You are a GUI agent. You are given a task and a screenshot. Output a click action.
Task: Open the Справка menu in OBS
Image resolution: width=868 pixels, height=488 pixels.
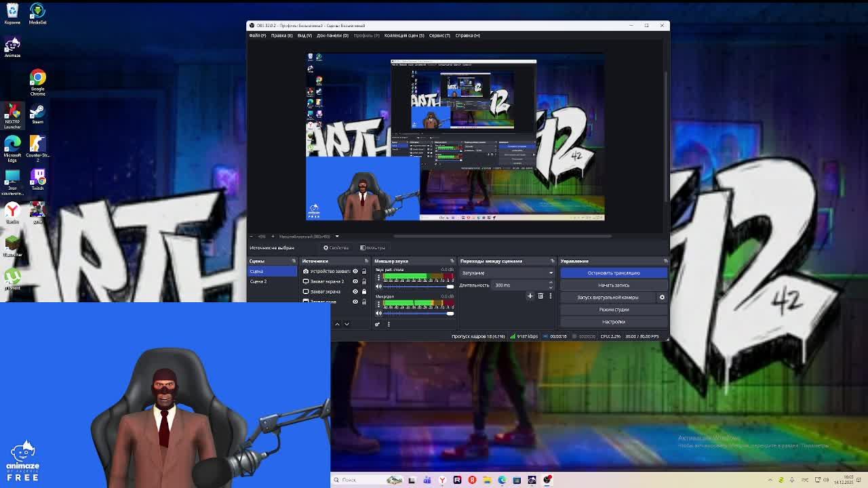click(468, 35)
